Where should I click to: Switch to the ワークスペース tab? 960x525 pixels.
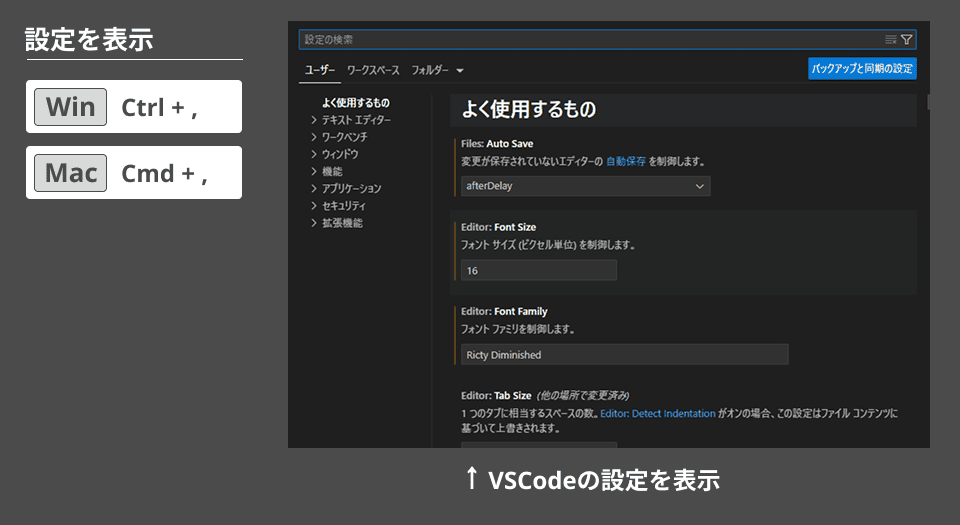(x=373, y=70)
